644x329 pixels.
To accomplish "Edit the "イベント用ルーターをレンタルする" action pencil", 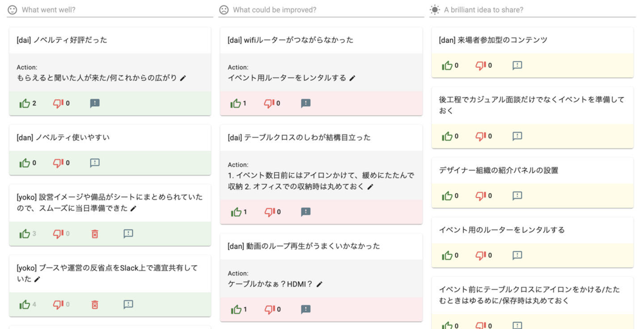I will (x=352, y=78).
